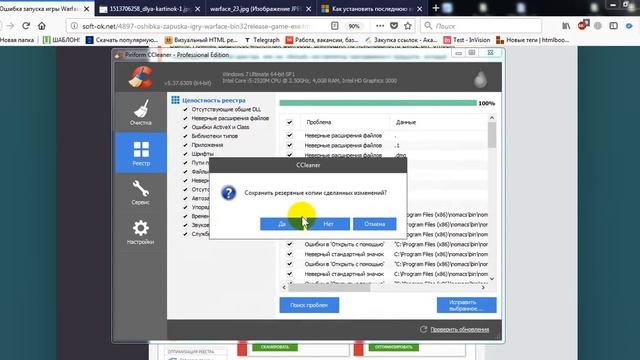Click the Pocket save icon in the address bar
This screenshot has width=640, height=360.
click(394, 26)
